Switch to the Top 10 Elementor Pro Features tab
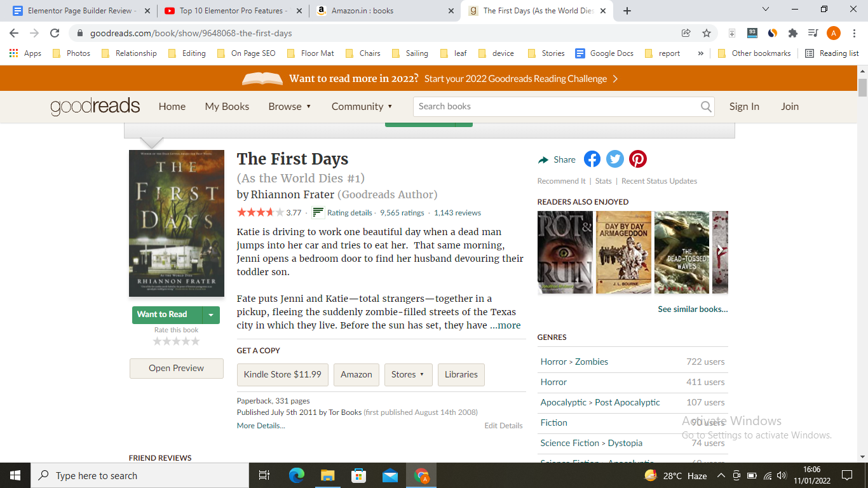The height and width of the screenshot is (488, 868). (233, 11)
